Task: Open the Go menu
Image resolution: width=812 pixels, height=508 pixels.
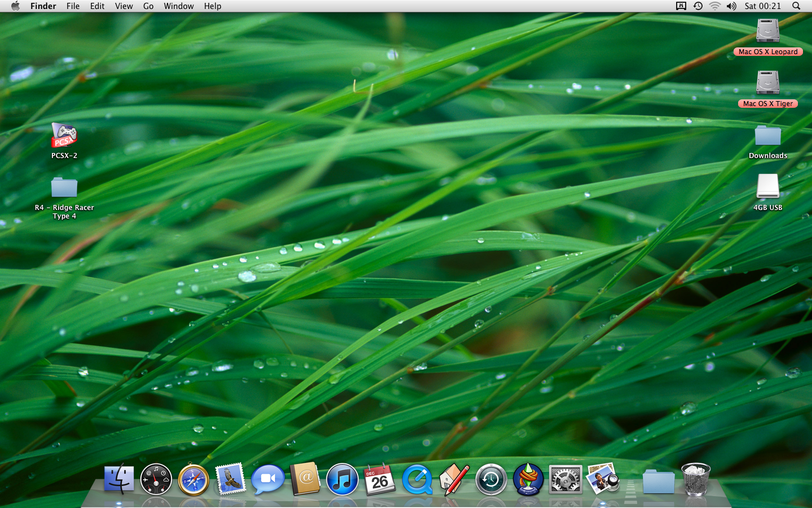Action: (148, 6)
